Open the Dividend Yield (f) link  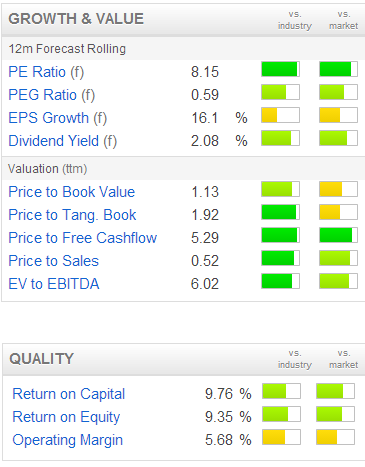point(63,141)
